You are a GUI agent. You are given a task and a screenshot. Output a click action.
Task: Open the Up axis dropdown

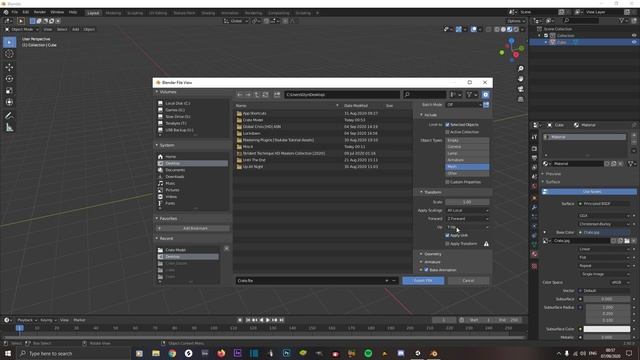[x=467, y=227]
